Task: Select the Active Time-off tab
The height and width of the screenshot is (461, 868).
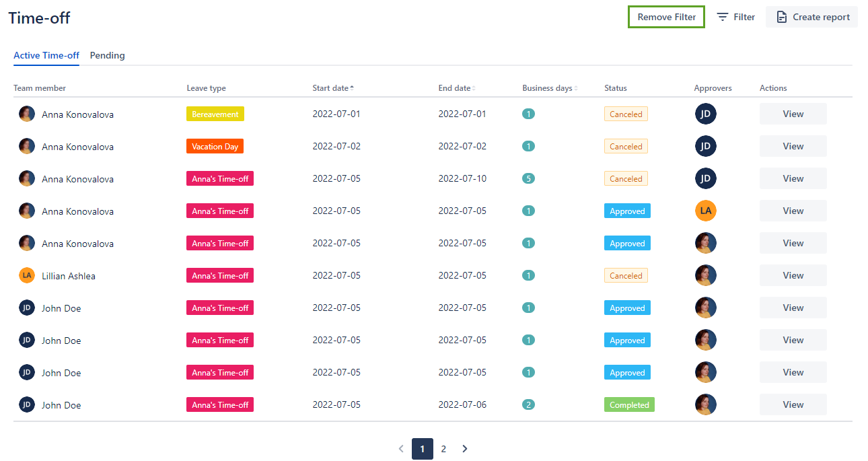Action: (46, 55)
